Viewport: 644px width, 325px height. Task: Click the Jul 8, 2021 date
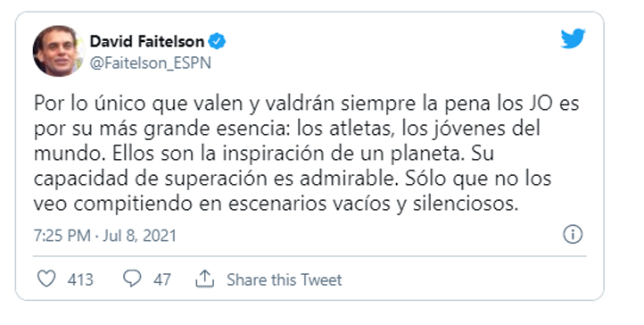tap(140, 236)
